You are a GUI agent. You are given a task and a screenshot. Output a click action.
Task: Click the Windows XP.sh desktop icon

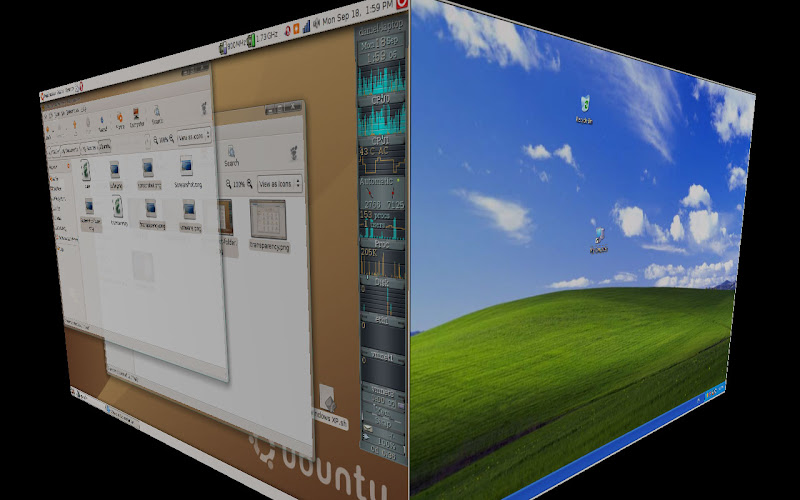click(x=329, y=407)
